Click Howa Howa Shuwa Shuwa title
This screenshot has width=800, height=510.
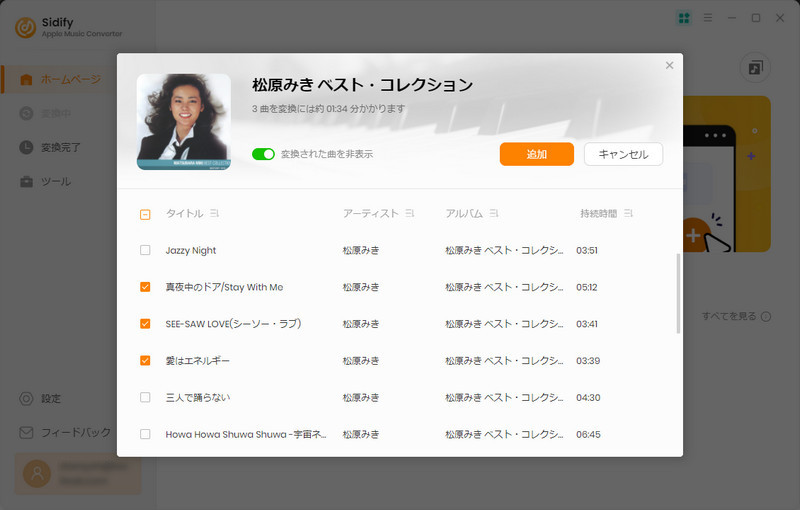click(245, 434)
